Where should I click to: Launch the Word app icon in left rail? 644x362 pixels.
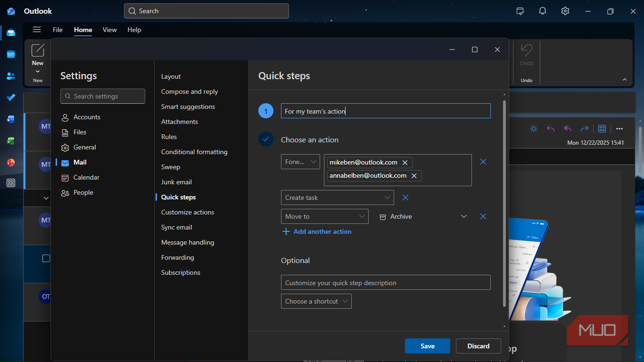tap(11, 119)
